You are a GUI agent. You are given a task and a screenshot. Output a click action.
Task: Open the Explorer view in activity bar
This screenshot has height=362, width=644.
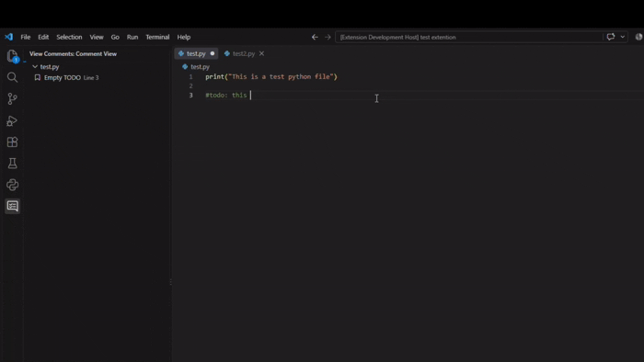point(12,56)
